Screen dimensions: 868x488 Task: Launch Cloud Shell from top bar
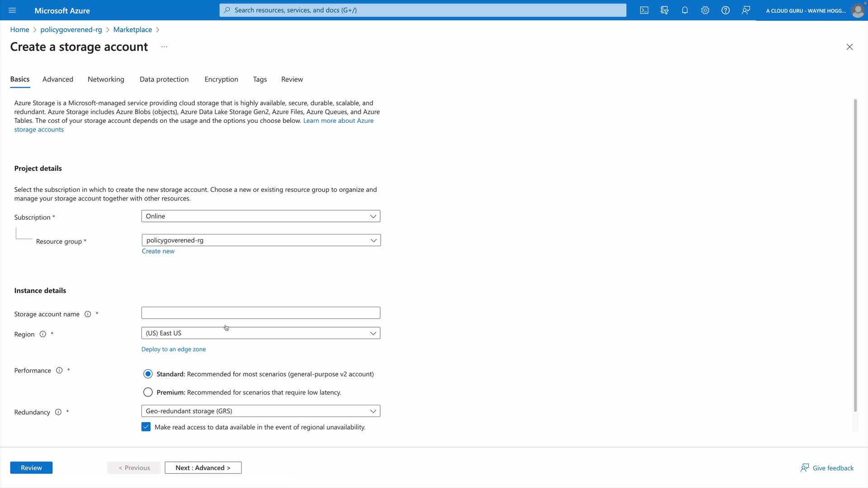tap(644, 10)
